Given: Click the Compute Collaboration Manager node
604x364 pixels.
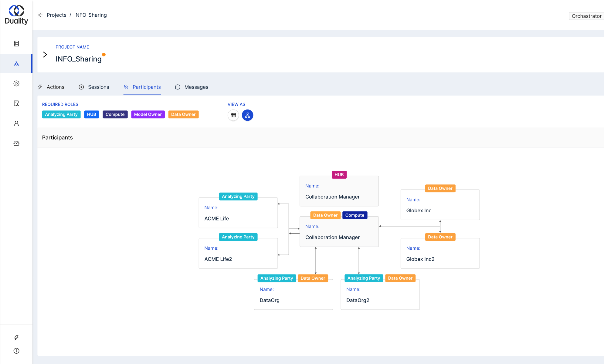Looking at the screenshot, I should (339, 232).
